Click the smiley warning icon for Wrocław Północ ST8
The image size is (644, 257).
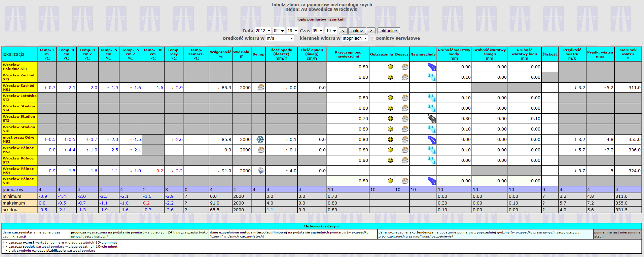pyautogui.click(x=390, y=181)
